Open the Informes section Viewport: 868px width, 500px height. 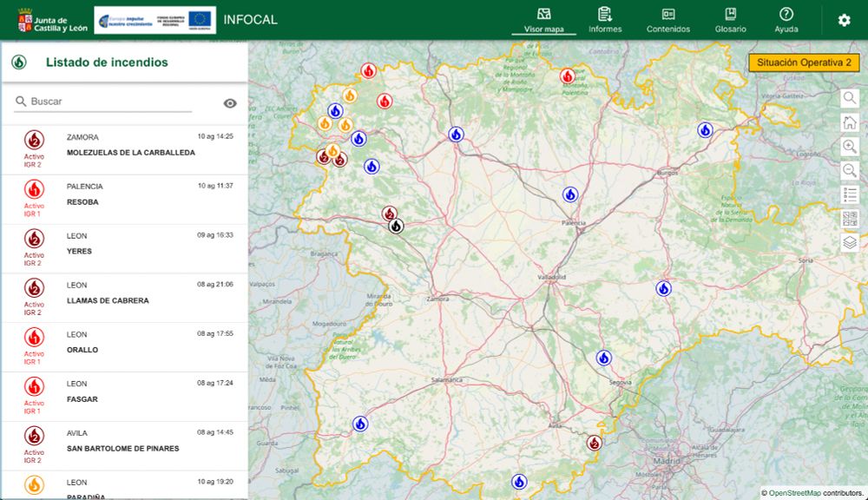click(605, 20)
